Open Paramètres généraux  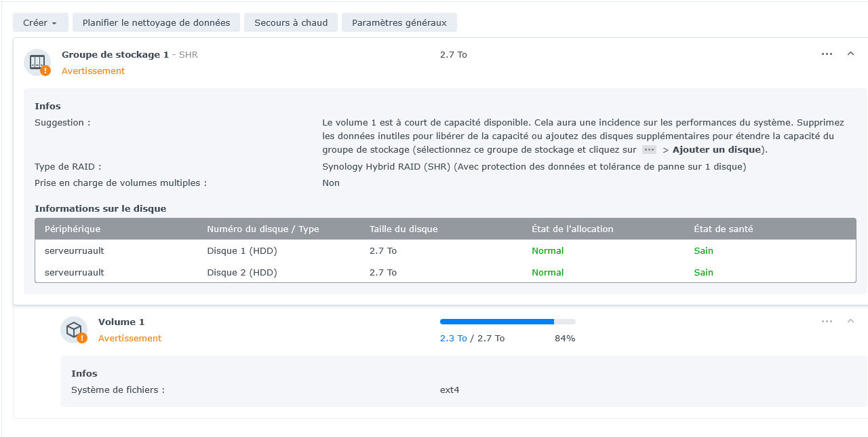coord(399,22)
